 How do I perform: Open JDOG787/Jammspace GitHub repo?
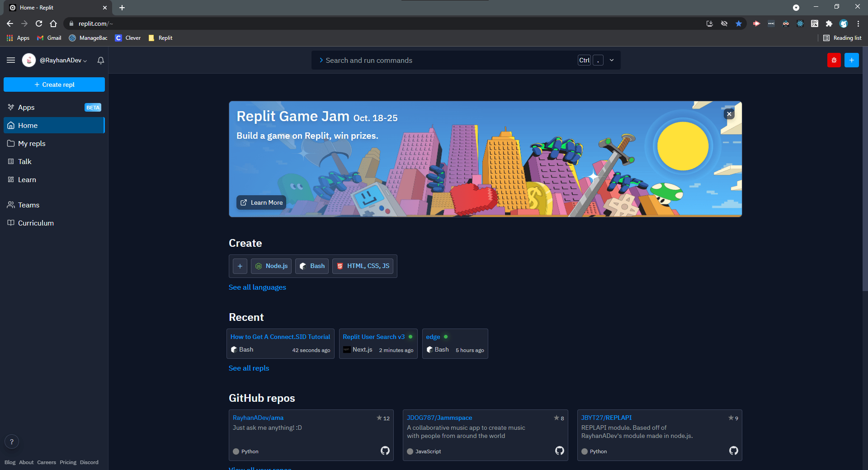pyautogui.click(x=439, y=418)
